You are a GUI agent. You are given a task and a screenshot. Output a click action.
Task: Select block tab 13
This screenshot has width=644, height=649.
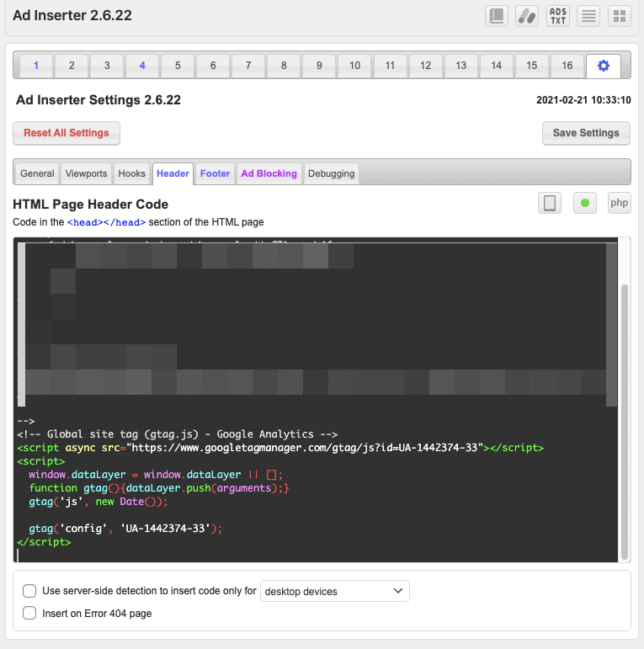point(460,66)
